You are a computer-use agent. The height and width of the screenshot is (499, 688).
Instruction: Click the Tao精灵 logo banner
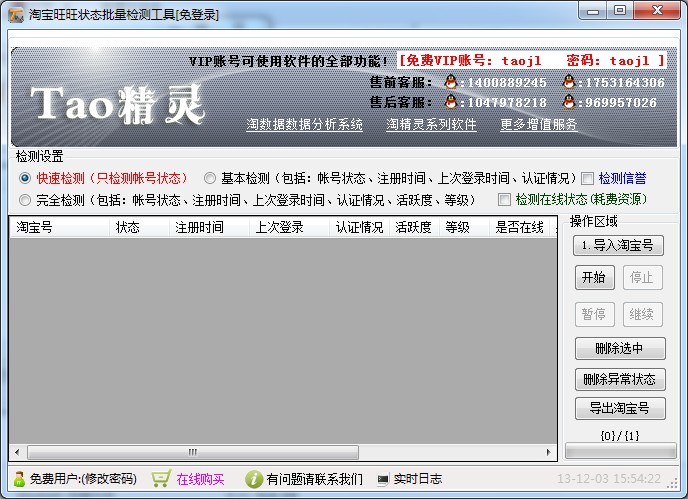[x=118, y=104]
